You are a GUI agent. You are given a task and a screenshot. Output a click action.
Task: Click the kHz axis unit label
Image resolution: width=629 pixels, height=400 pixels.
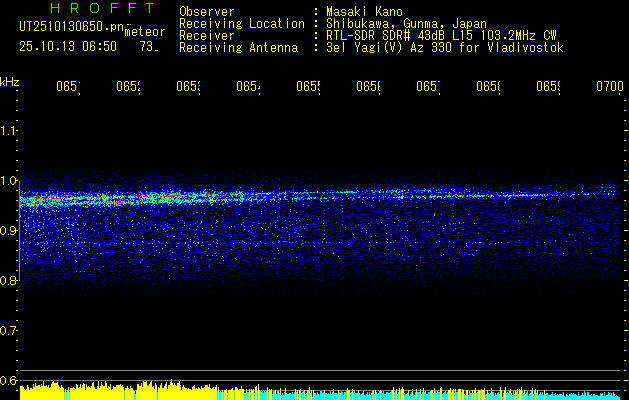coord(10,82)
